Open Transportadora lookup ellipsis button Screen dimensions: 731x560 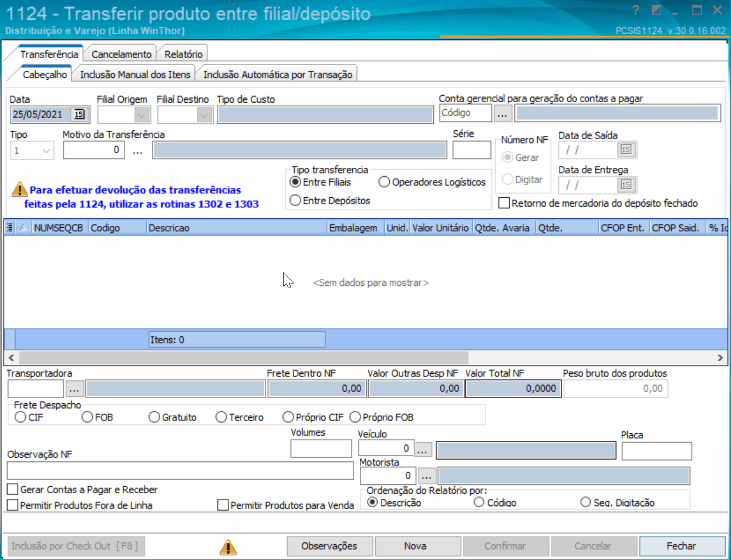click(x=74, y=389)
